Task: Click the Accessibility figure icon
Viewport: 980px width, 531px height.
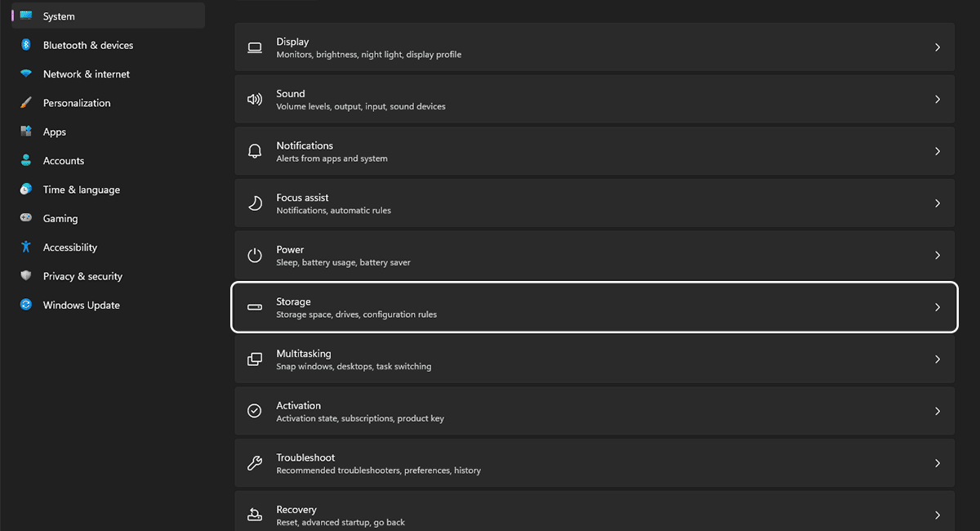Action: (x=26, y=247)
